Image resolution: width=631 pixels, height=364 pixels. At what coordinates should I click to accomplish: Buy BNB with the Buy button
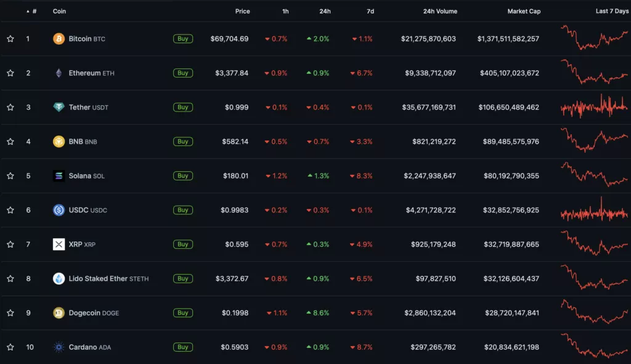pos(182,142)
